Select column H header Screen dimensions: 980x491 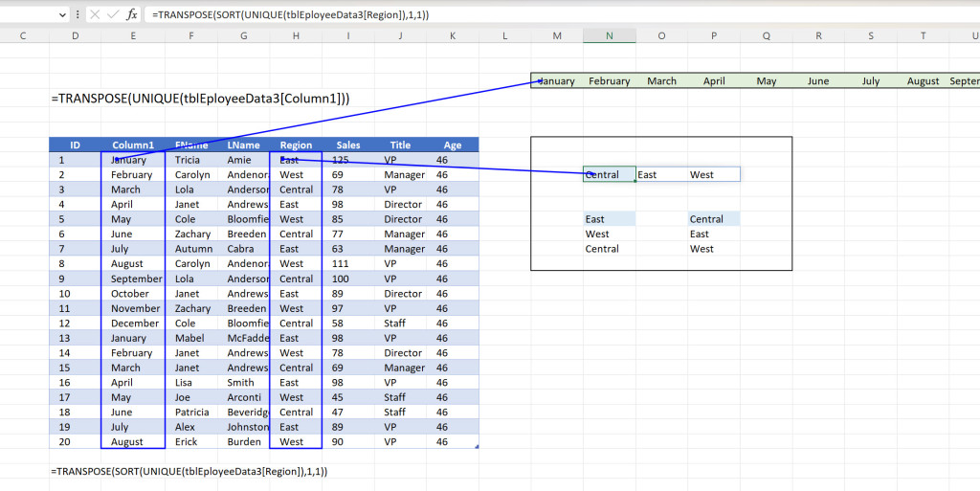296,36
